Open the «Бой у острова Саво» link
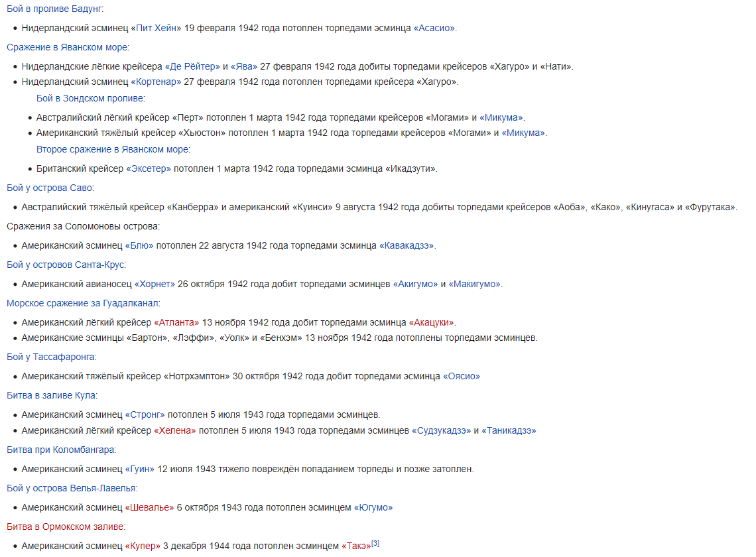The height and width of the screenshot is (557, 756). pyautogui.click(x=50, y=188)
